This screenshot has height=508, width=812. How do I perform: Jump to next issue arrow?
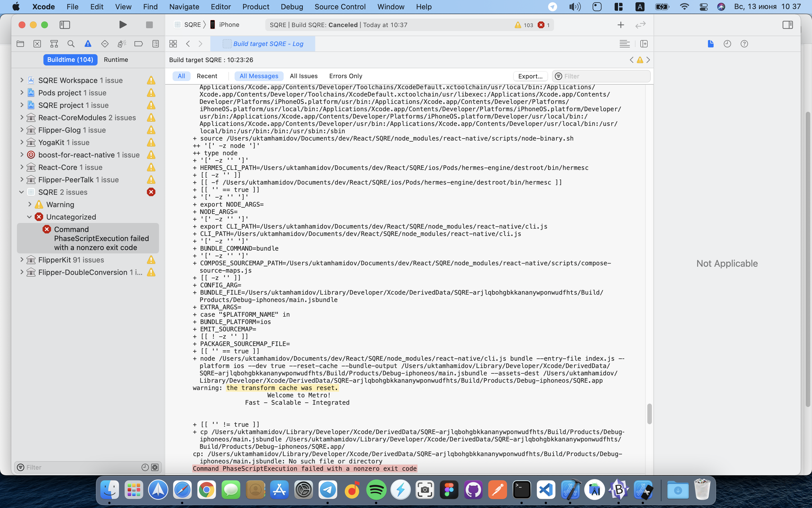coord(648,60)
